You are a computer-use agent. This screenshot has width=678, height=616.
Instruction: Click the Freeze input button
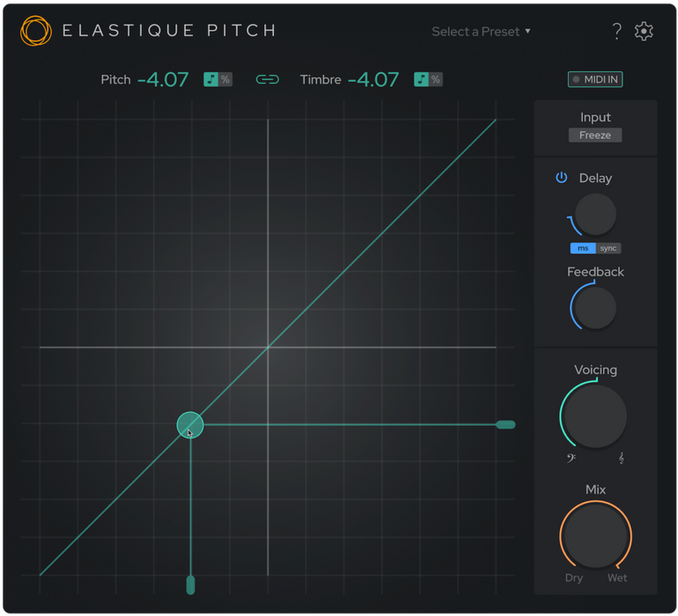[595, 135]
